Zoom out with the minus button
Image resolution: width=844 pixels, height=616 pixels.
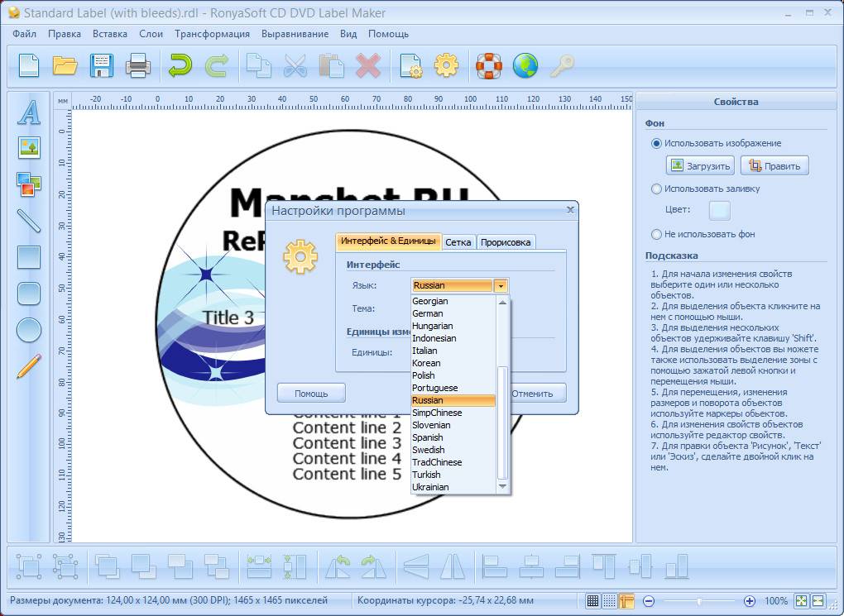(x=650, y=601)
